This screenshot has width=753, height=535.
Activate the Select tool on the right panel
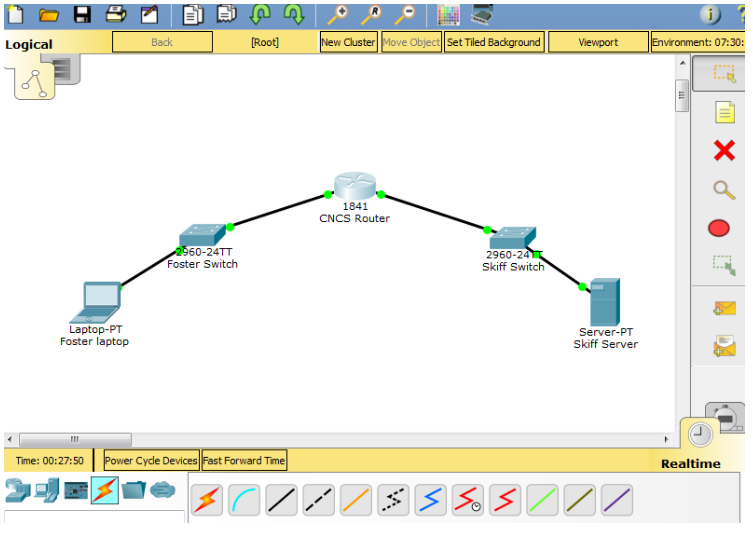pyautogui.click(x=724, y=74)
